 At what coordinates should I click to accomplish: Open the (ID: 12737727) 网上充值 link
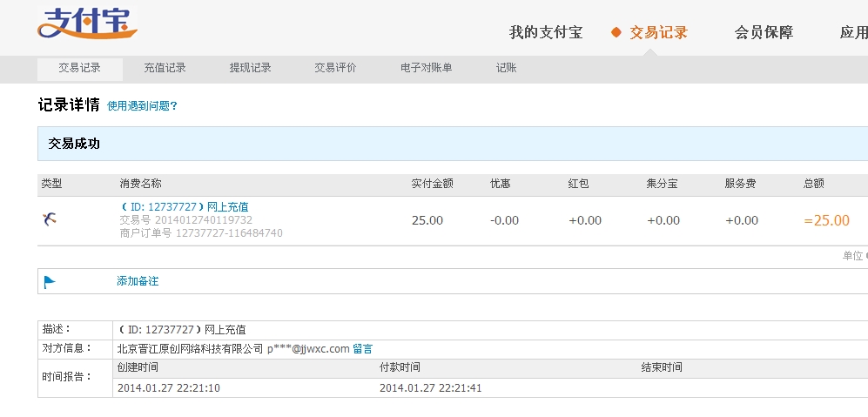[185, 207]
